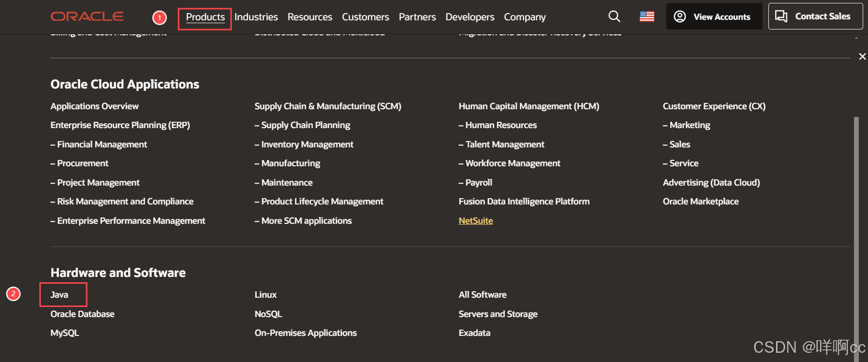Click the Contact Sales button
The height and width of the screenshot is (362, 868).
point(815,16)
